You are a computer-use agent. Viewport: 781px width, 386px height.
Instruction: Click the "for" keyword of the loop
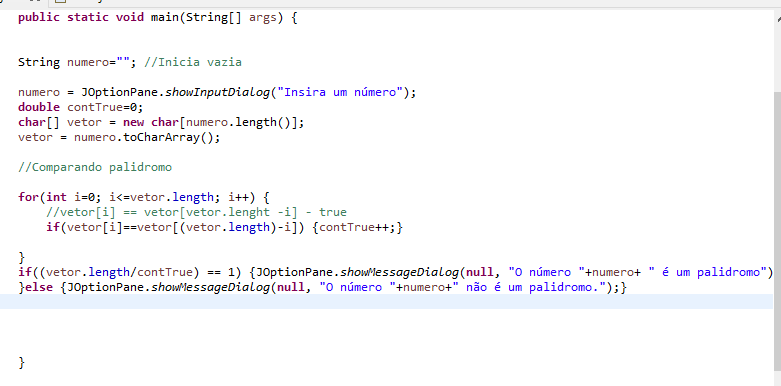pyautogui.click(x=28, y=197)
